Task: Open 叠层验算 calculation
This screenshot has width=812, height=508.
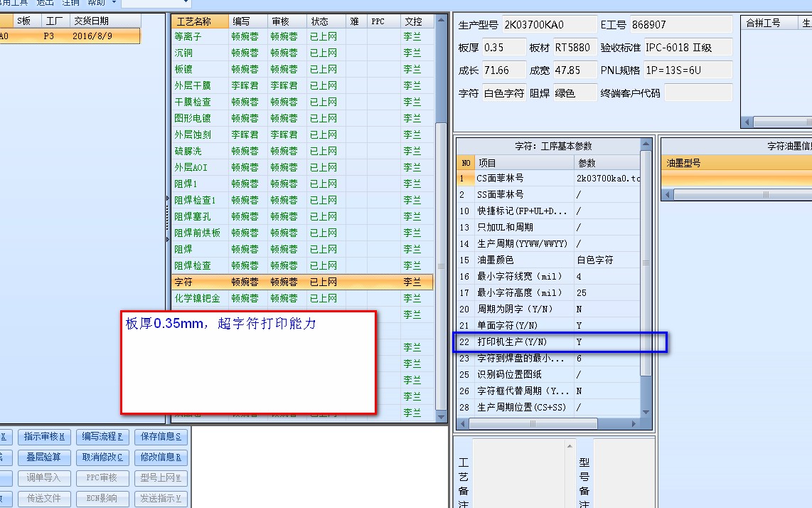Action: pyautogui.click(x=44, y=457)
